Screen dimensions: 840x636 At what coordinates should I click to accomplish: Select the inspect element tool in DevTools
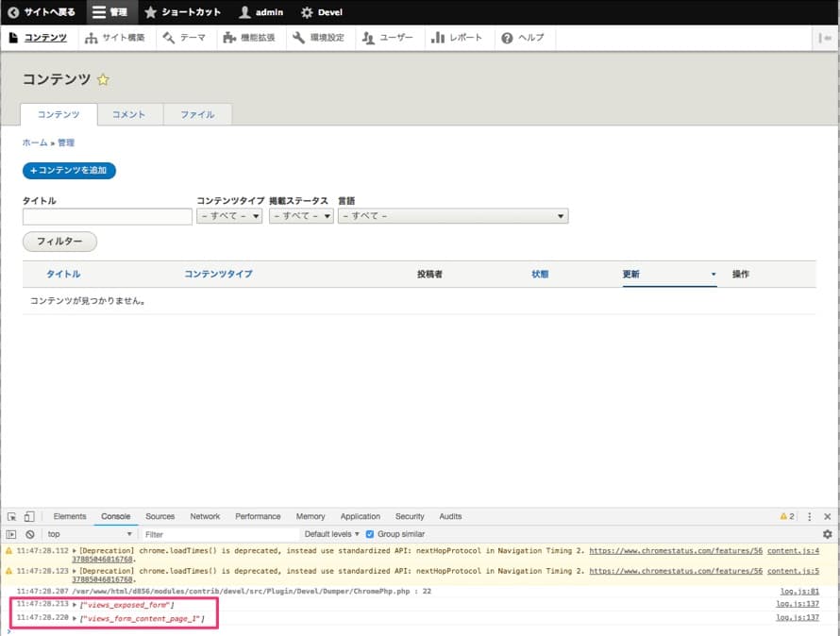point(11,516)
